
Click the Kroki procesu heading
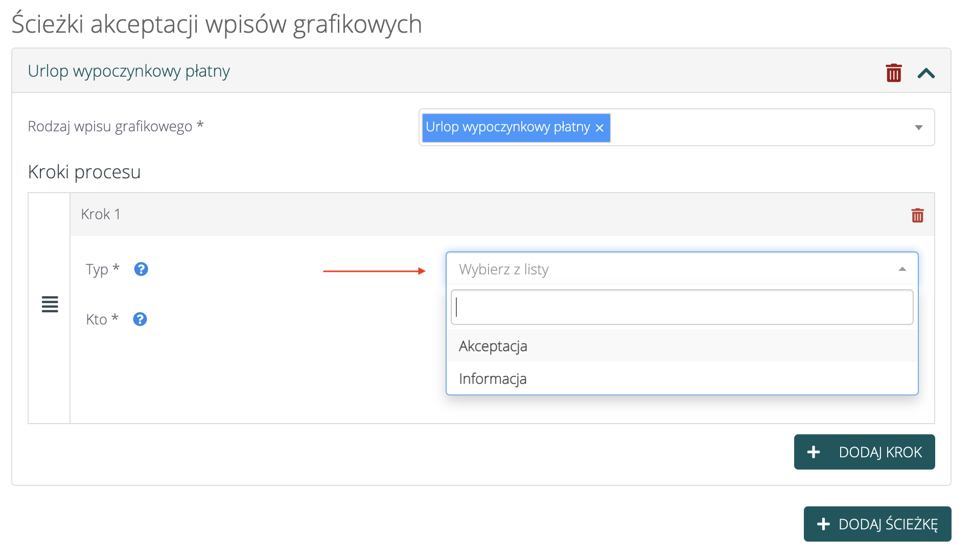click(x=84, y=172)
